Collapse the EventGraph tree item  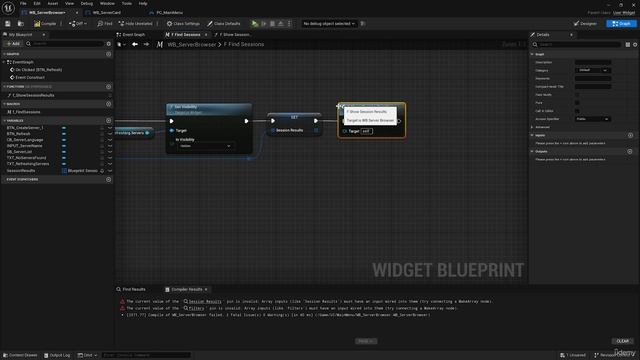click(4, 62)
